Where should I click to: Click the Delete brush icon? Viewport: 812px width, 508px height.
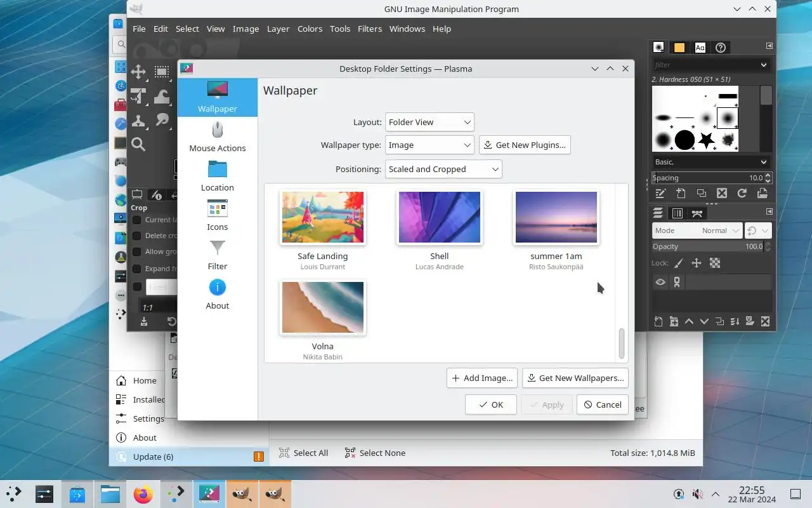[721, 193]
